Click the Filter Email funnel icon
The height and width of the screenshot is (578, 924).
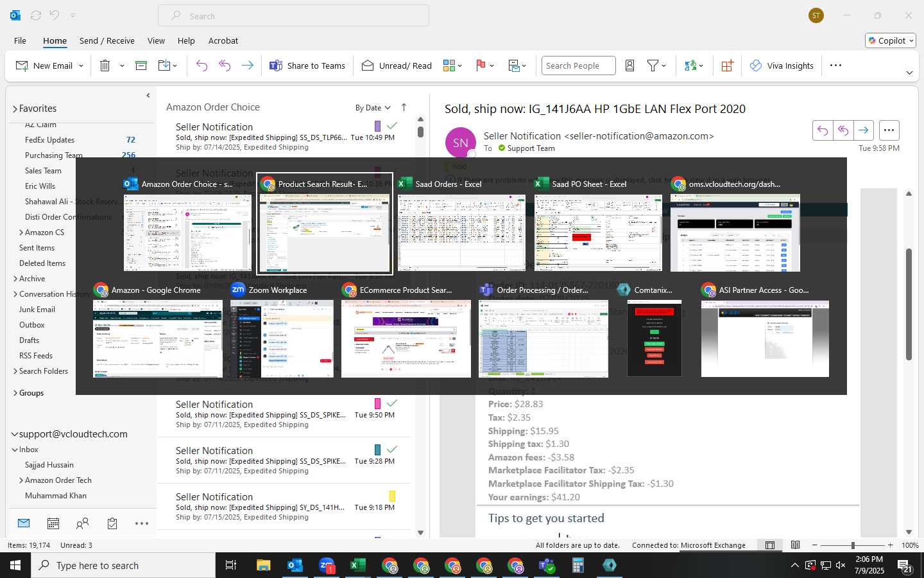point(653,66)
